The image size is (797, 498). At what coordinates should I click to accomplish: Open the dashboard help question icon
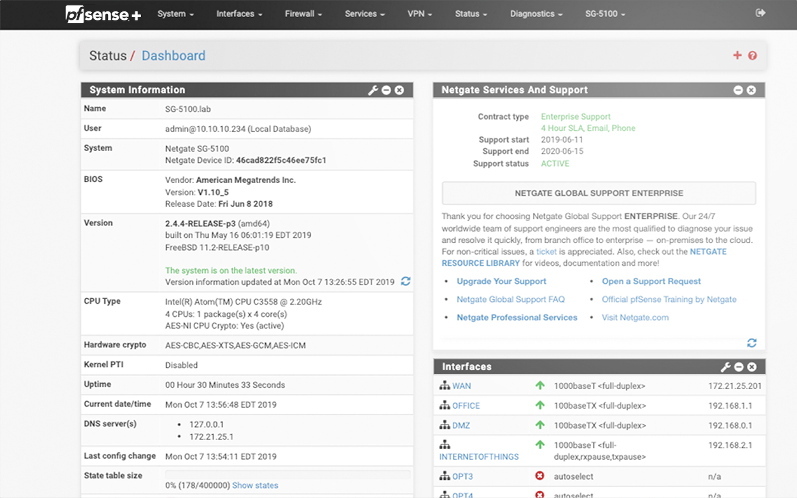[x=752, y=55]
